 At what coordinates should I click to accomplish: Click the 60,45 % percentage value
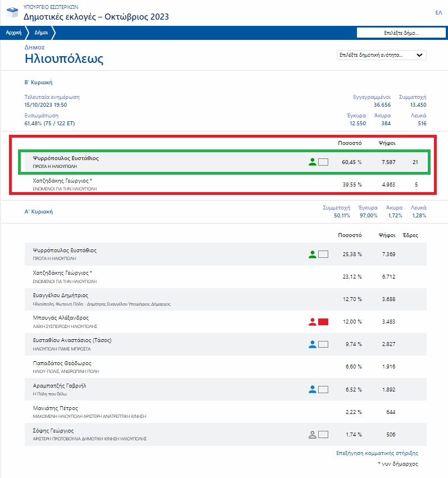[x=352, y=162]
